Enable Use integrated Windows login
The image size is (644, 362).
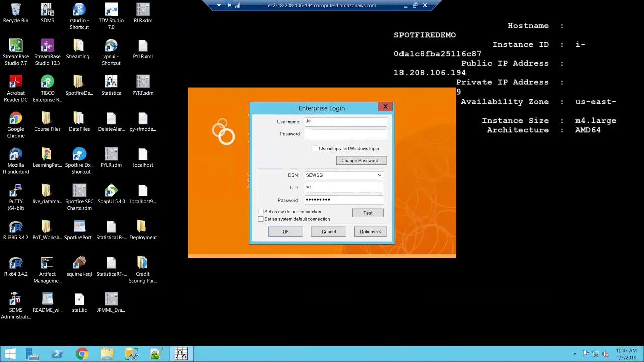(x=315, y=149)
